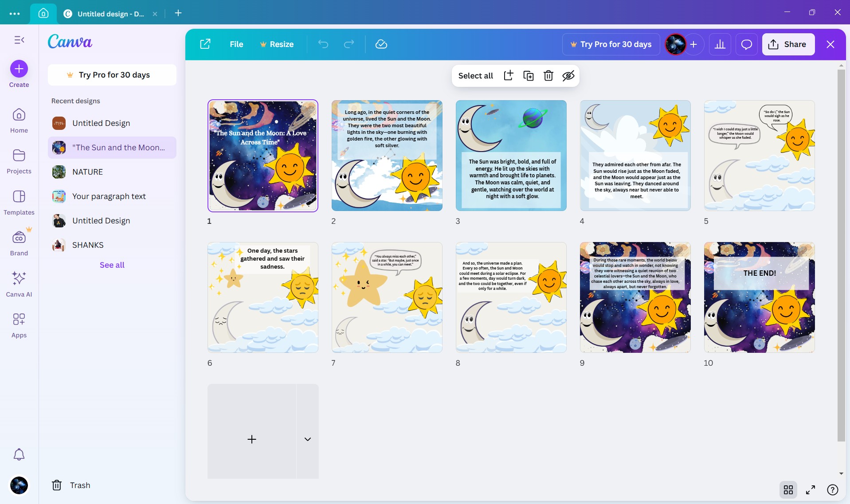Select page 4 thumbnail

click(x=635, y=156)
